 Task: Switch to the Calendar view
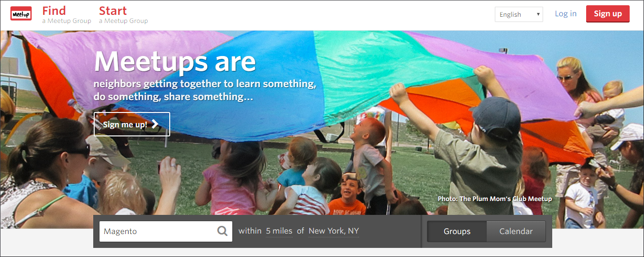[x=516, y=231]
